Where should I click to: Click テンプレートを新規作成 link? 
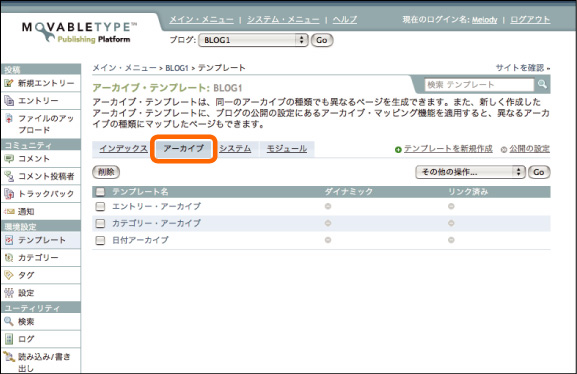448,148
